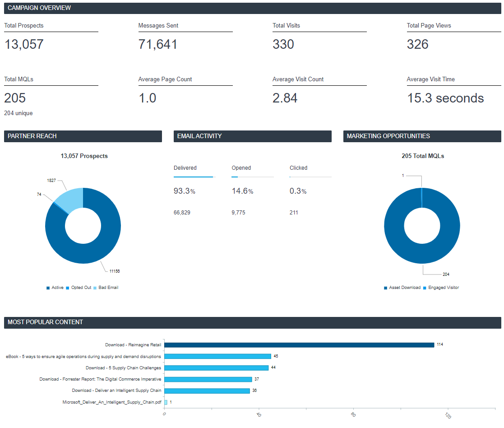Click the Clicked count 211
This screenshot has height=428, width=504.
coord(294,213)
